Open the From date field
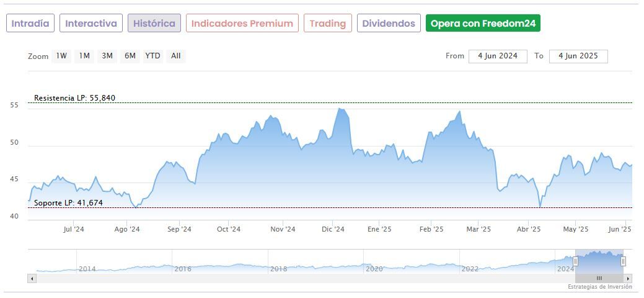The image size is (644, 298). click(x=498, y=56)
